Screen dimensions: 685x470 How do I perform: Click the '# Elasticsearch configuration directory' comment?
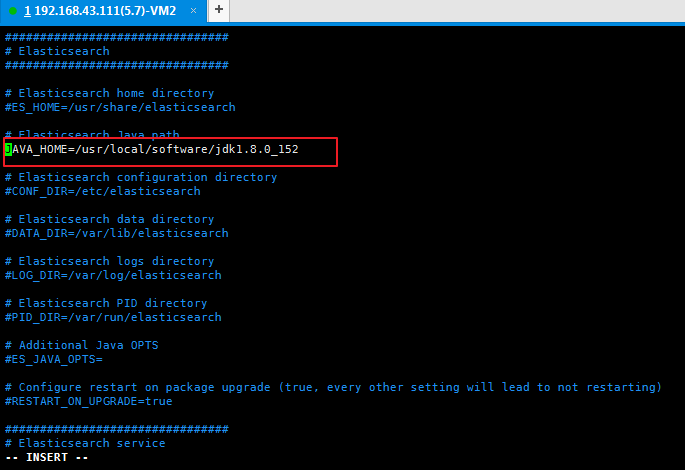pos(141,177)
